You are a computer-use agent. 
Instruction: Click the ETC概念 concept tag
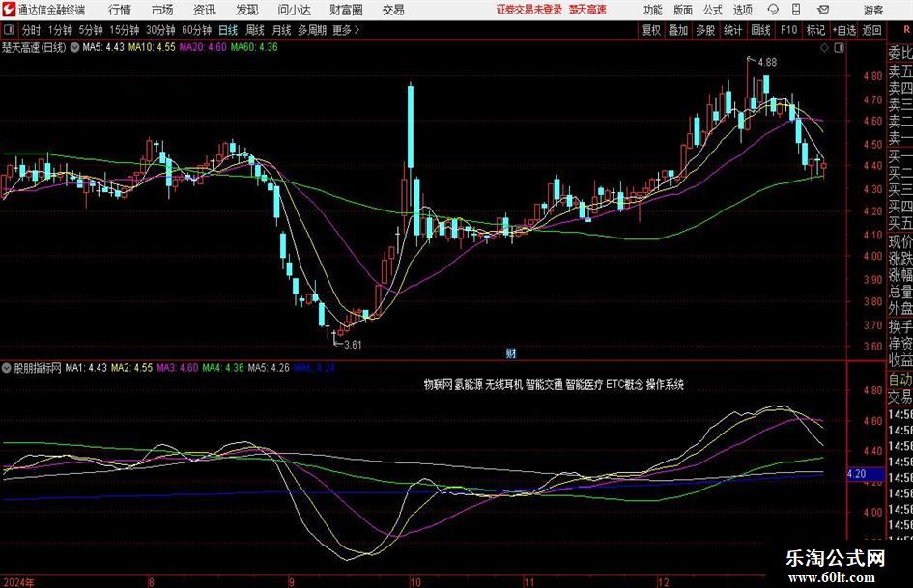(624, 385)
